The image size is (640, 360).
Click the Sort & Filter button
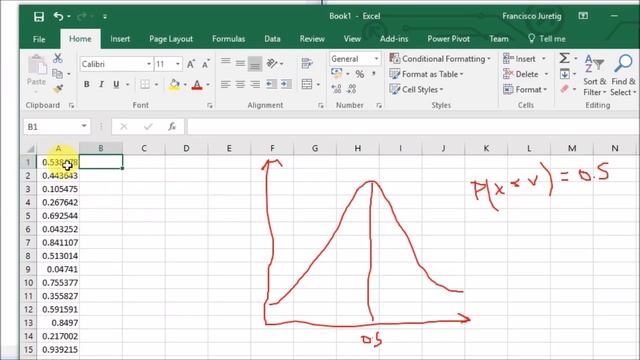[x=595, y=75]
